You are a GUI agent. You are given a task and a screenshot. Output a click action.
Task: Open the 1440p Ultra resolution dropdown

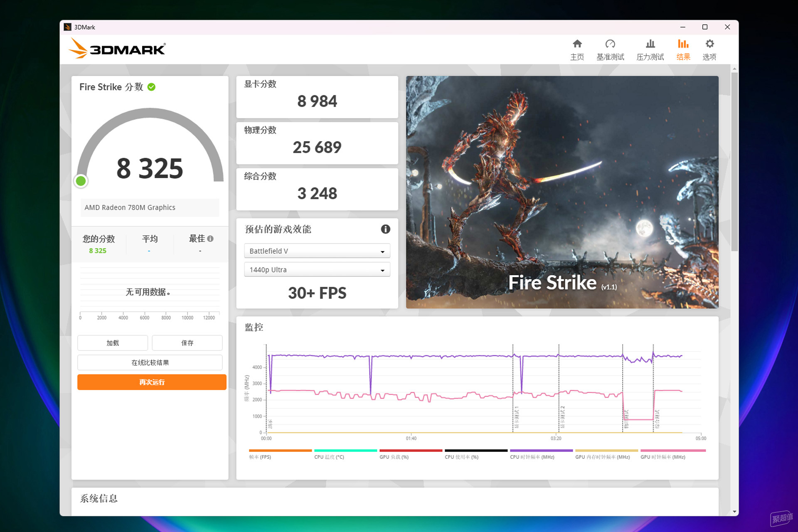317,270
